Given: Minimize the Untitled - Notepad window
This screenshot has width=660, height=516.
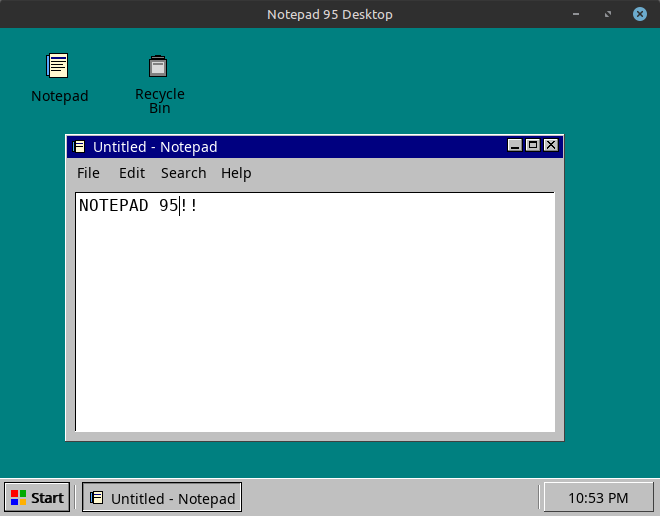Looking at the screenshot, I should pyautogui.click(x=514, y=145).
